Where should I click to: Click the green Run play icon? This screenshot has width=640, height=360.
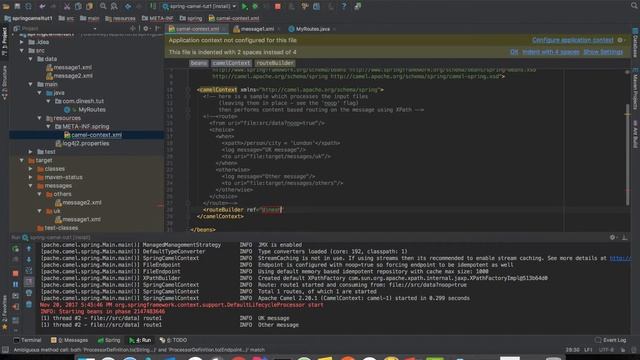point(244,6)
